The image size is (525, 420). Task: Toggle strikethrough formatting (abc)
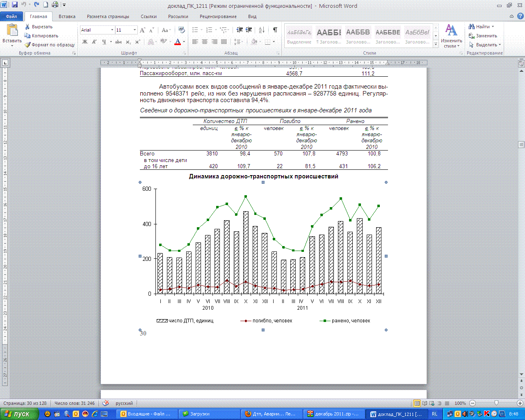click(x=119, y=42)
